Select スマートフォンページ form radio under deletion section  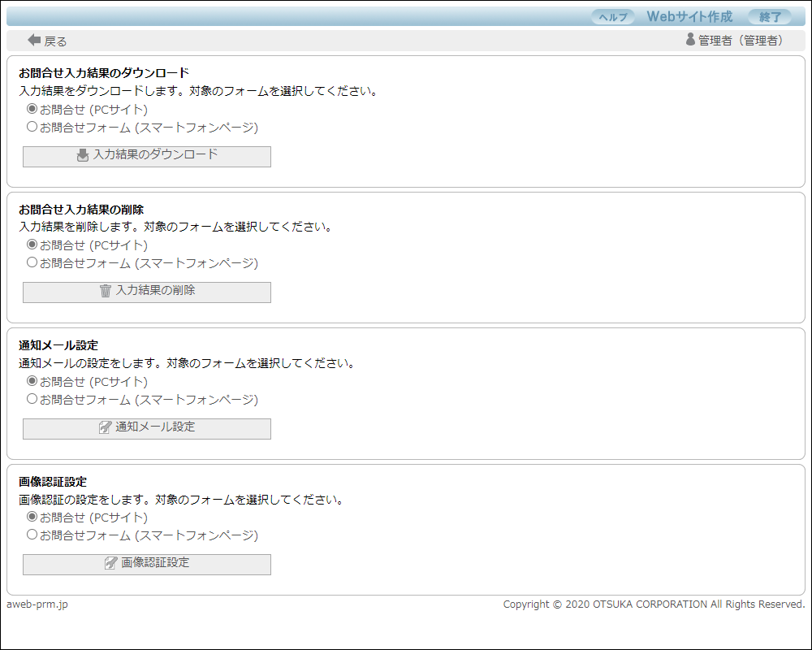click(32, 262)
